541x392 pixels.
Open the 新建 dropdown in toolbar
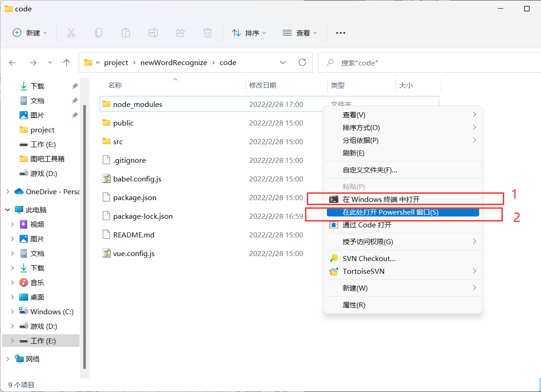click(x=30, y=33)
